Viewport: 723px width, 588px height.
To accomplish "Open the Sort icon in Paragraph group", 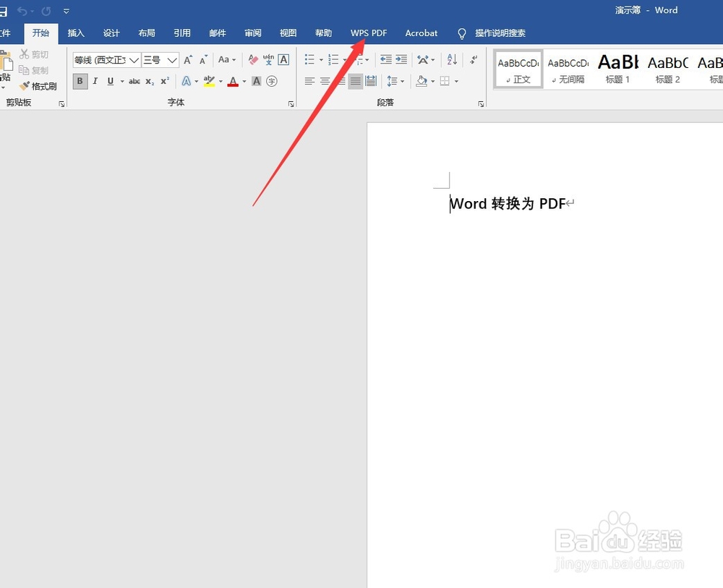I will click(x=451, y=59).
